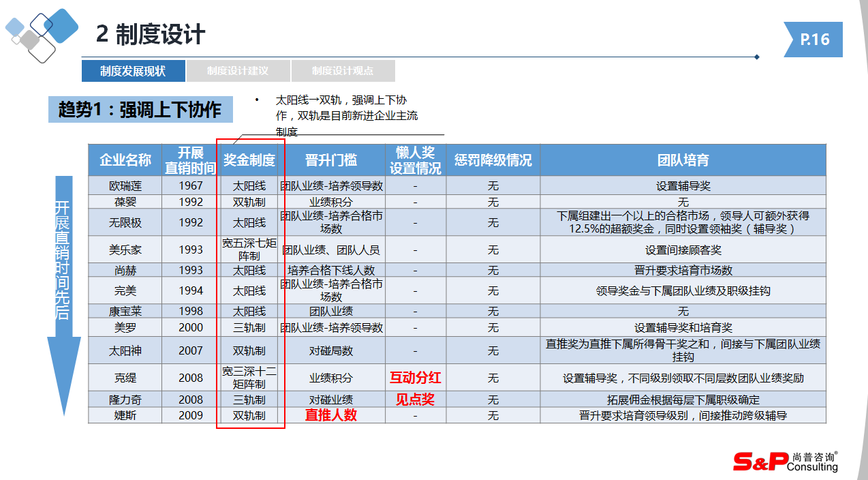The width and height of the screenshot is (868, 480).
Task: Select the 晋升门槛 column header
Action: pos(331,160)
